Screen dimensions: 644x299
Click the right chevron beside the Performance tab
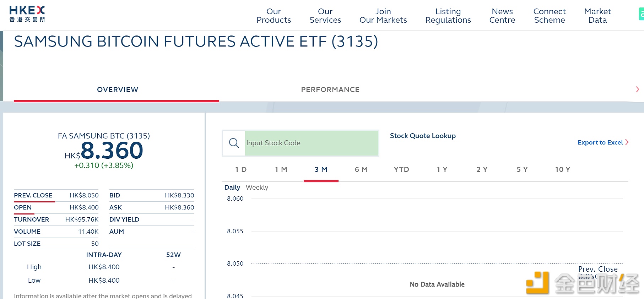tap(637, 89)
